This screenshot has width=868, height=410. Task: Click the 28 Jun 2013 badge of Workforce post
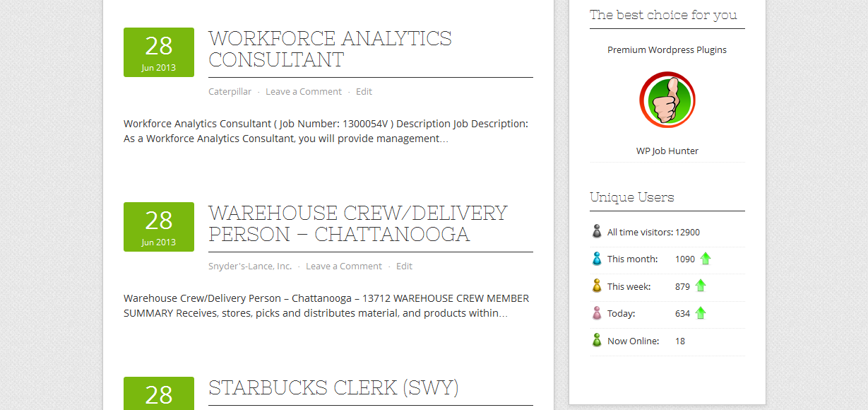click(x=159, y=52)
